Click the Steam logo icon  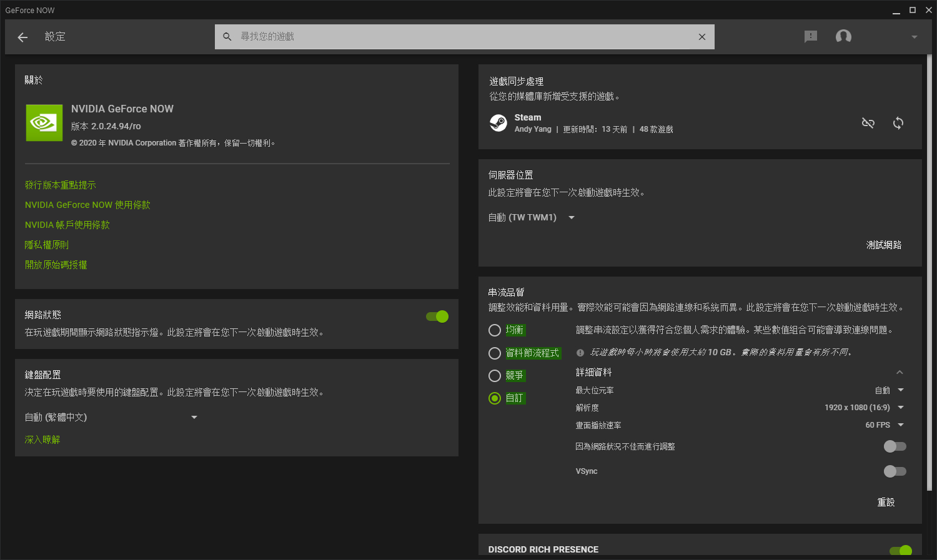498,123
